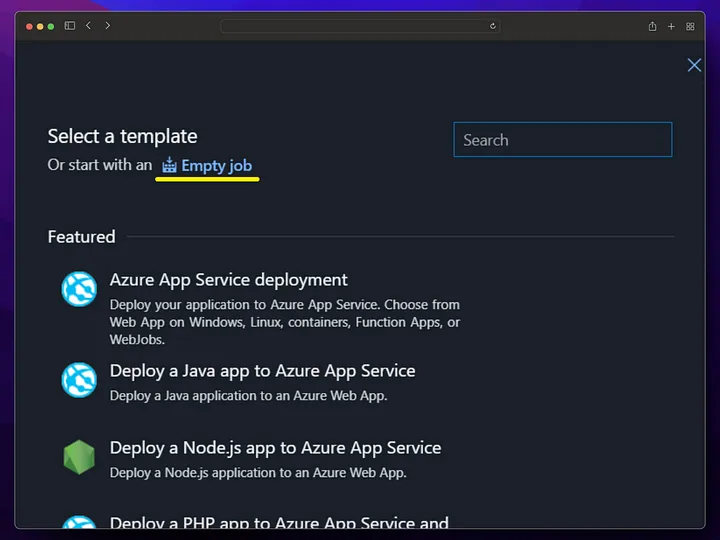The height and width of the screenshot is (540, 720).
Task: Click the Featured section heading
Action: point(82,237)
